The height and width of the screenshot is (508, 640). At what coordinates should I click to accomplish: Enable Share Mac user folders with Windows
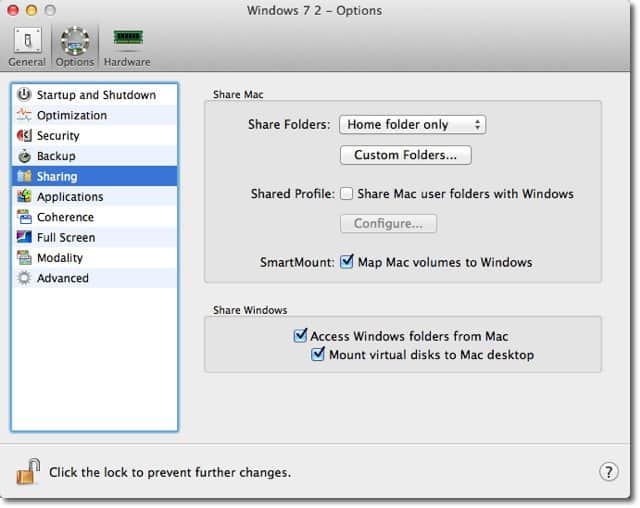[x=347, y=193]
